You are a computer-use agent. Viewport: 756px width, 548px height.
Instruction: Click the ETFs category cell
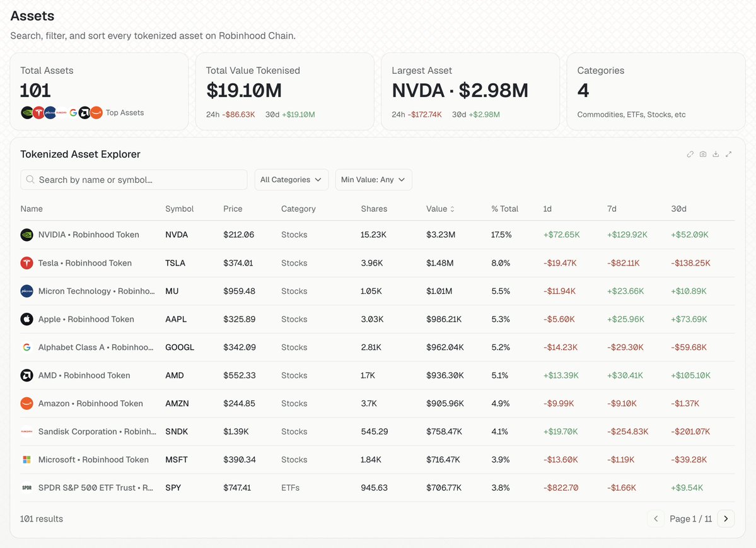[x=290, y=487]
